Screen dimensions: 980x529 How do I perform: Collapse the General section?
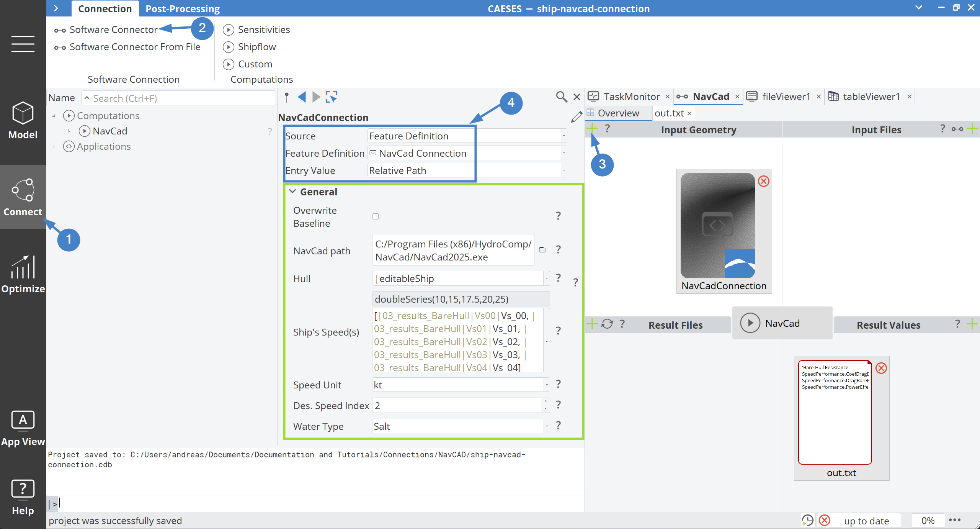point(292,191)
